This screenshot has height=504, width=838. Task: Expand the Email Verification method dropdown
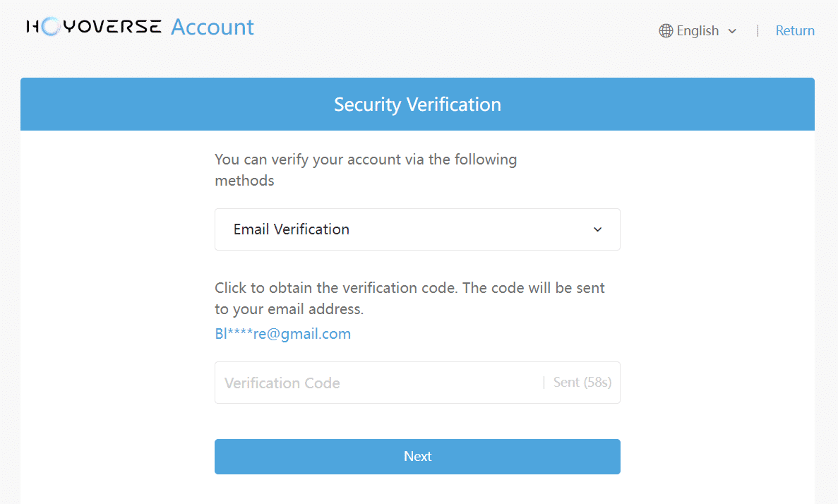click(x=417, y=229)
